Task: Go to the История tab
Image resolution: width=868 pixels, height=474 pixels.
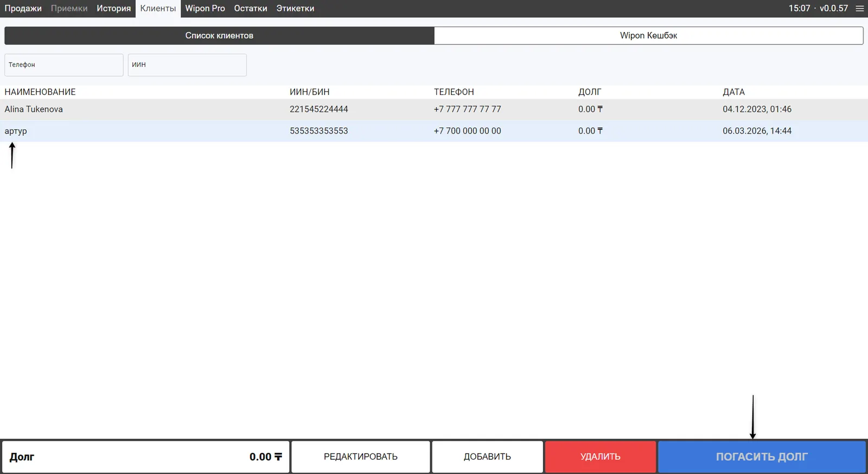Action: point(113,9)
